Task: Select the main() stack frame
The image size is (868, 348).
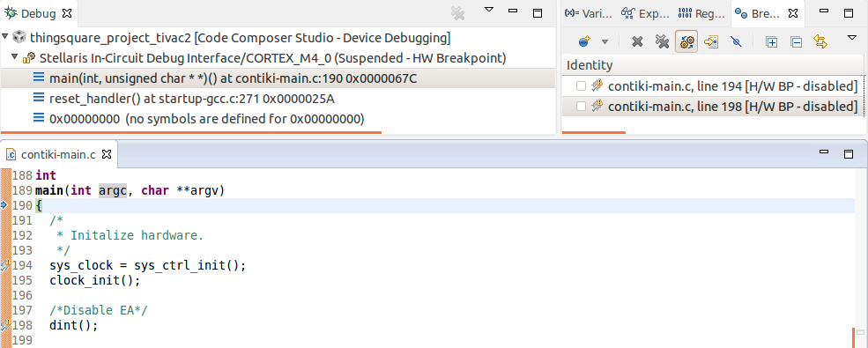Action: point(233,78)
